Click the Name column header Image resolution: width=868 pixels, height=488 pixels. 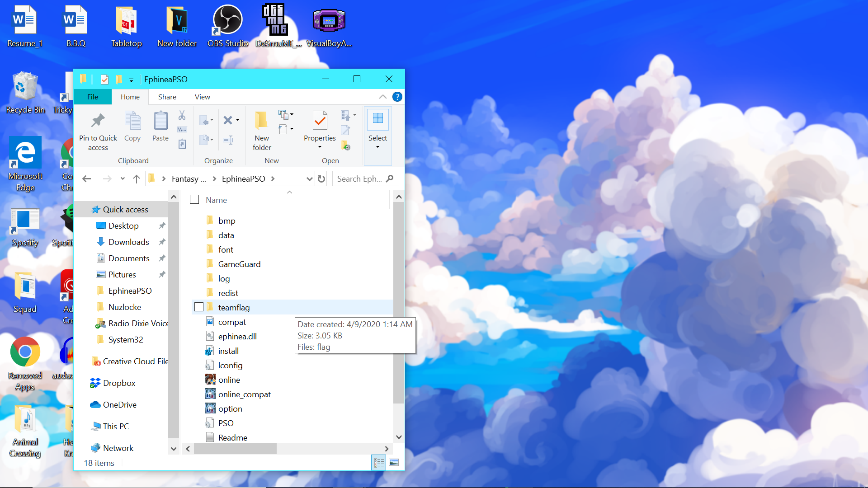(x=216, y=200)
